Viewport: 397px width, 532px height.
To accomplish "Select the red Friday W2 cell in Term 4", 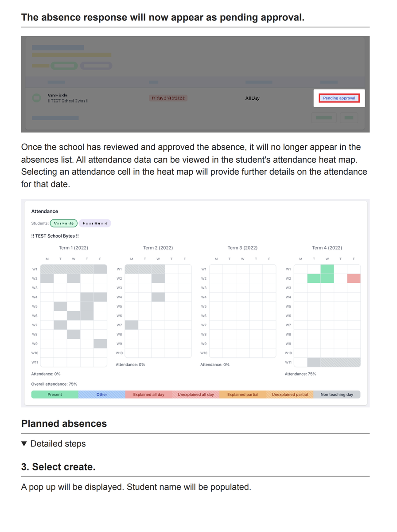I will [x=354, y=278].
